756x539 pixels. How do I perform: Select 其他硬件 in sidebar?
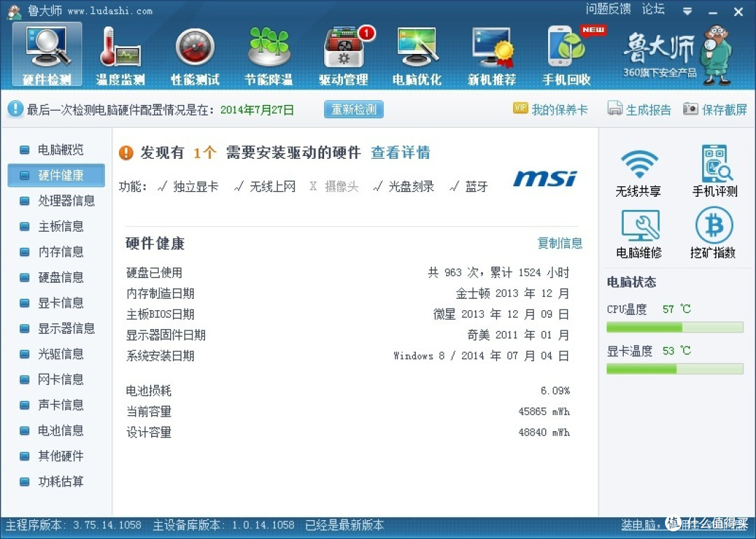pyautogui.click(x=56, y=456)
